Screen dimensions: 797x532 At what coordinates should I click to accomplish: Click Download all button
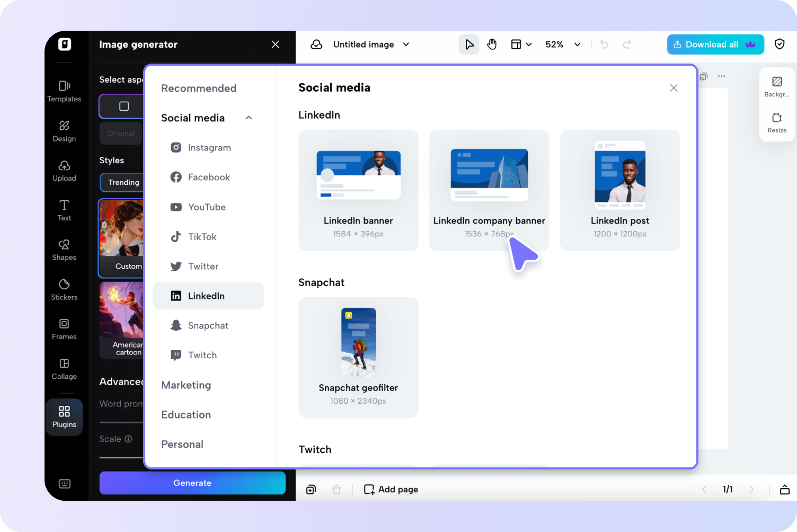[715, 45]
